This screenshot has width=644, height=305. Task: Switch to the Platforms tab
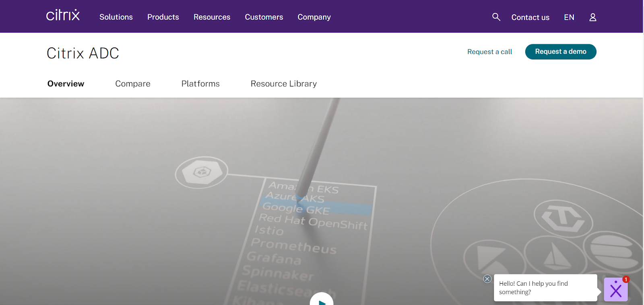click(x=200, y=84)
